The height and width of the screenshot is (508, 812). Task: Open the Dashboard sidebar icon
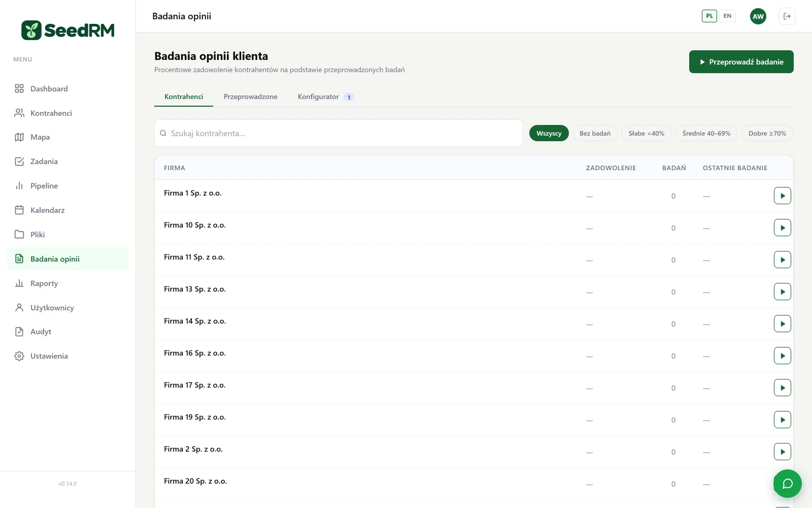[x=19, y=88]
